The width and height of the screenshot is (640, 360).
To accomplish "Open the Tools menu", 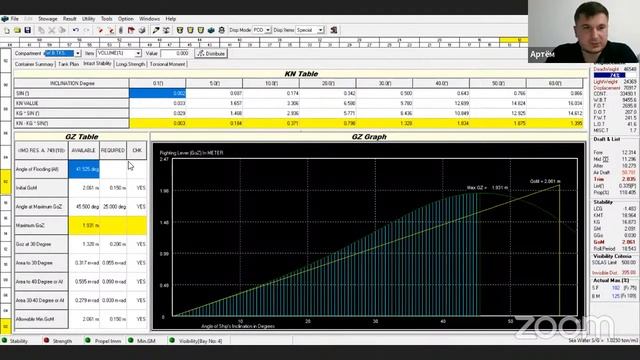I will pyautogui.click(x=107, y=19).
